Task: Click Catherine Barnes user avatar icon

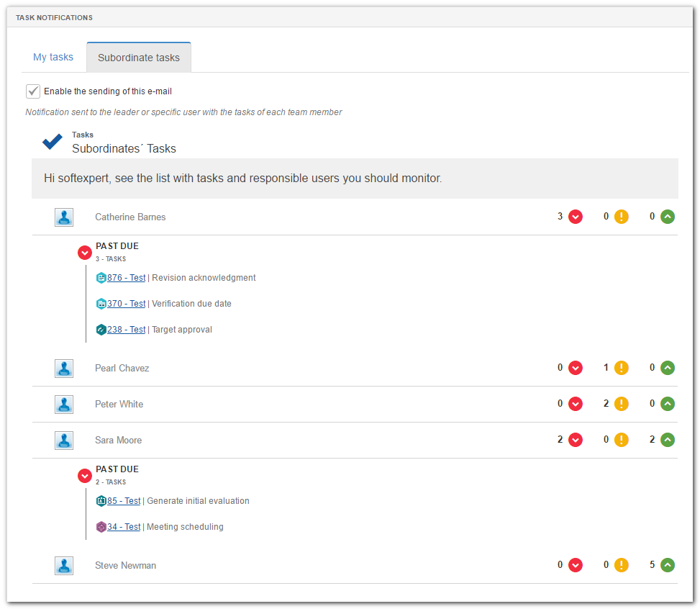Action: pyautogui.click(x=64, y=217)
